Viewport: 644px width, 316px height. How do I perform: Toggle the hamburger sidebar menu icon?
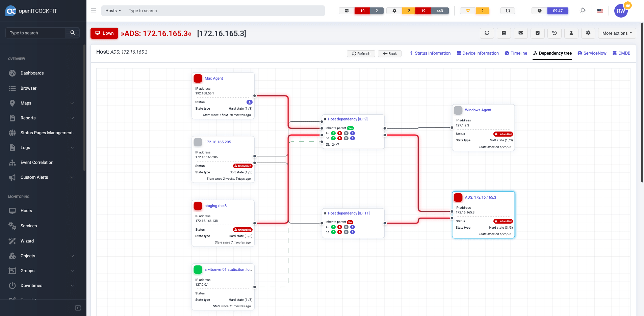pyautogui.click(x=94, y=10)
